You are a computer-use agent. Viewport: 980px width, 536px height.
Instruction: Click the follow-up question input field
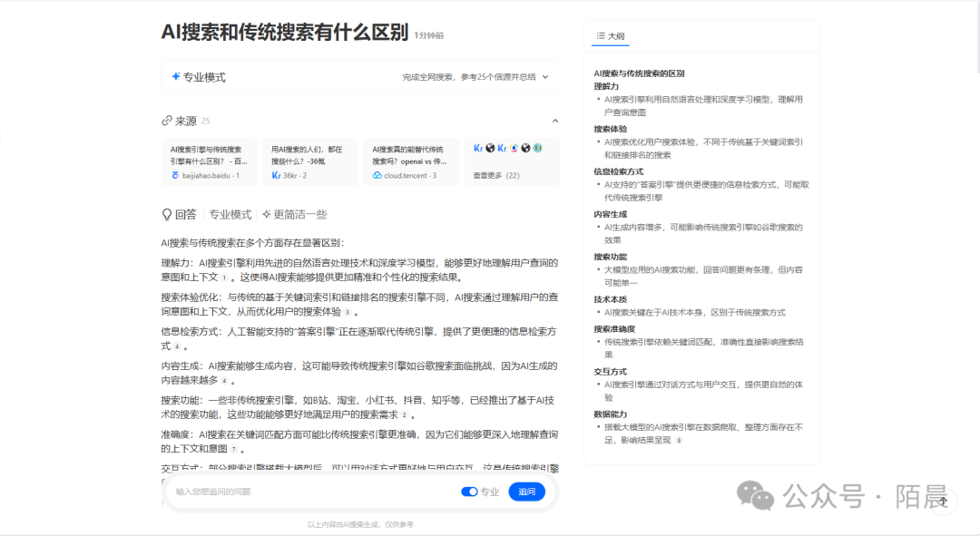tap(312, 492)
